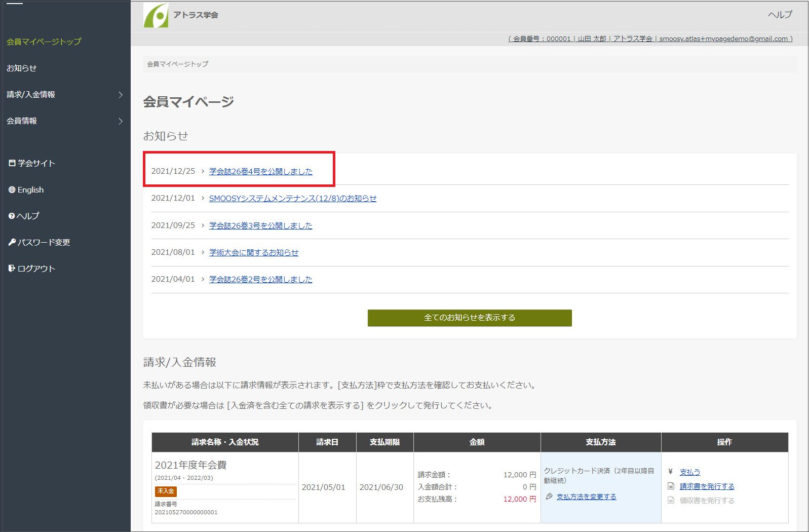Image resolution: width=809 pixels, height=532 pixels.
Task: Go to 会員マイページトップ in sidebar
Action: [44, 42]
